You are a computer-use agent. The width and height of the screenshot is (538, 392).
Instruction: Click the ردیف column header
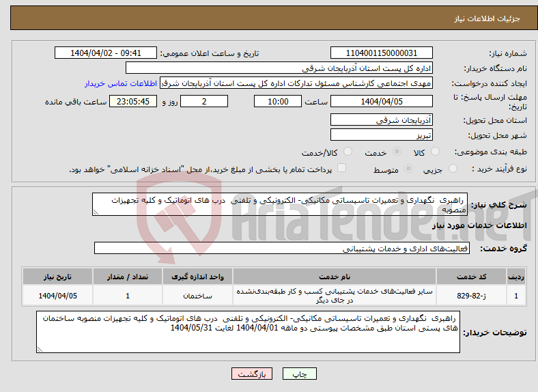pyautogui.click(x=516, y=277)
